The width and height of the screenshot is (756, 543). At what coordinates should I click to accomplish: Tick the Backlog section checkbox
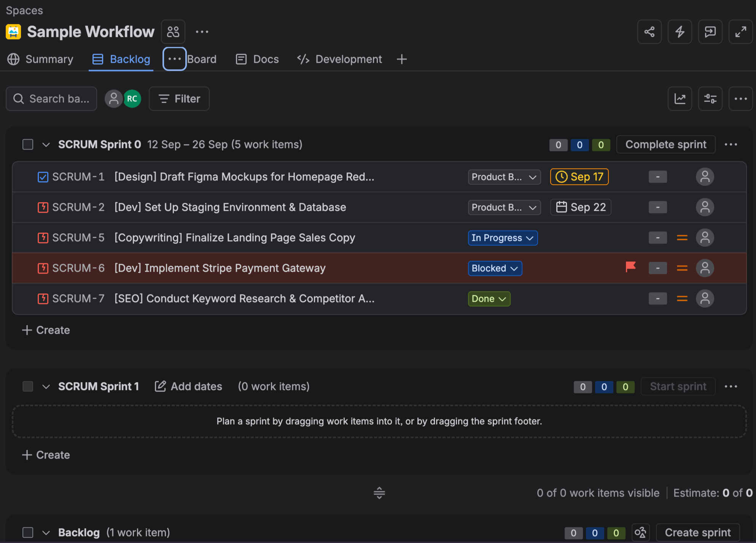(x=28, y=532)
